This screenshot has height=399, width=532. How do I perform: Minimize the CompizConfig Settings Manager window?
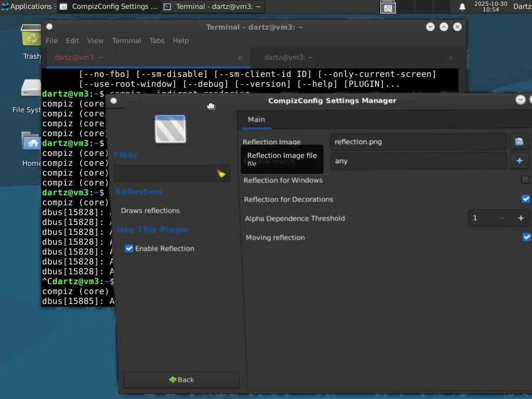coord(521,100)
